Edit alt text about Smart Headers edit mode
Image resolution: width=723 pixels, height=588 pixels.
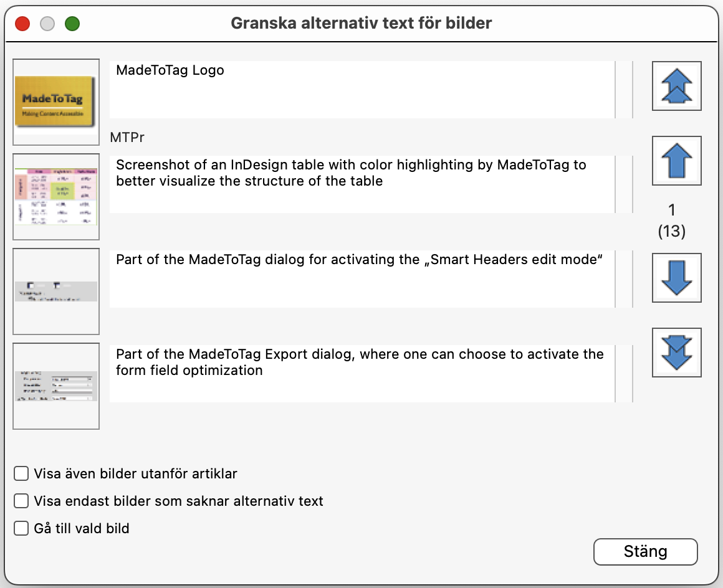(362, 279)
